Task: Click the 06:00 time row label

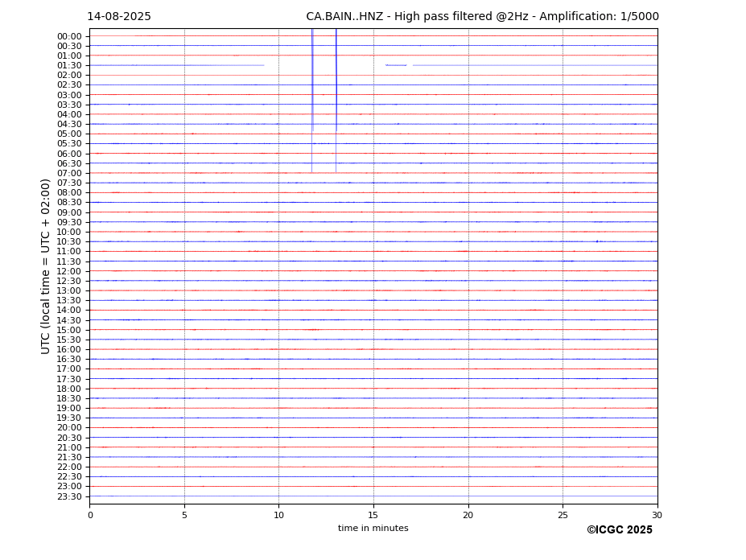Action: tap(69, 154)
